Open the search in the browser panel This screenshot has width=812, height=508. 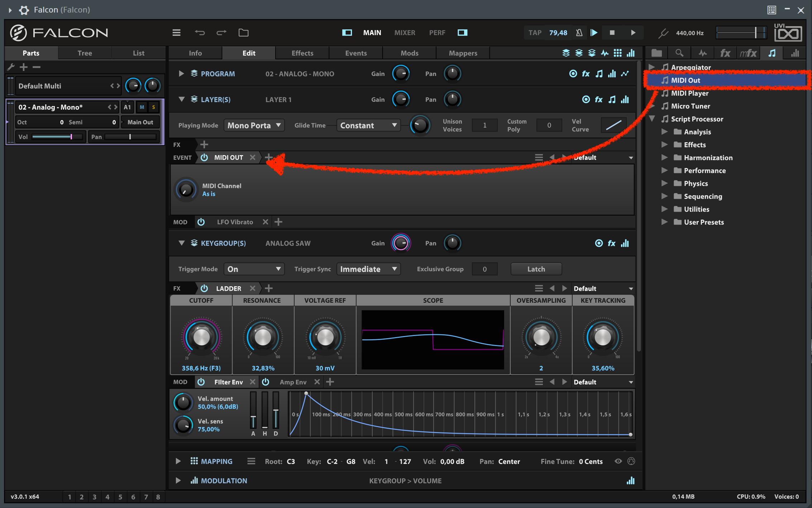click(679, 53)
